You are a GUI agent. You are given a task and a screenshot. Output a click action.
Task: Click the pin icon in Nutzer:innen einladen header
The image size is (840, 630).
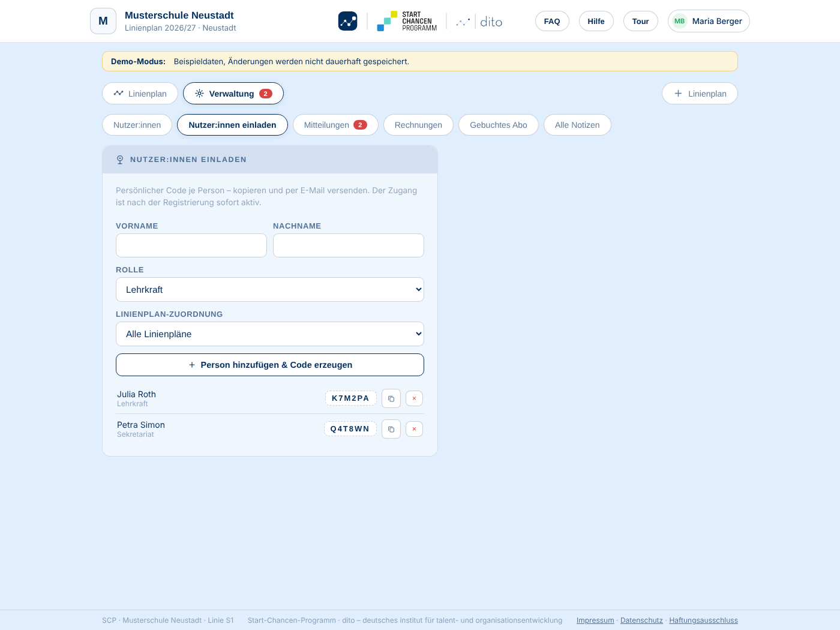[x=120, y=160]
